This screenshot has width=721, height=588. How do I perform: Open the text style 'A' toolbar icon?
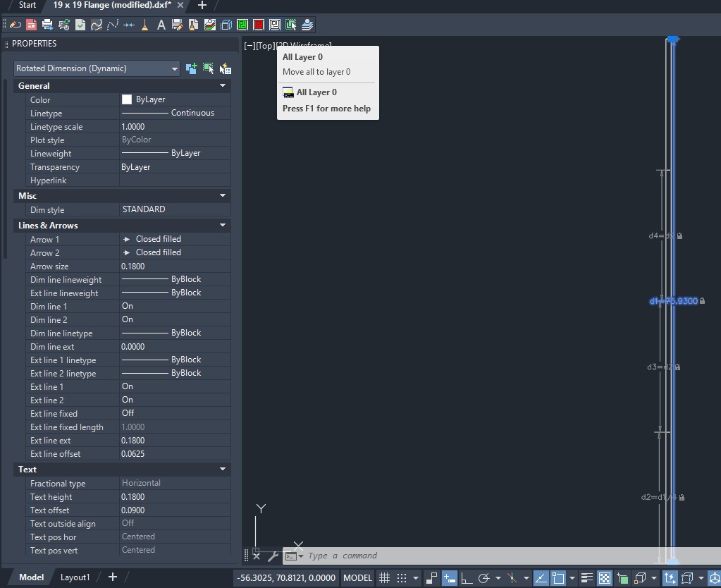click(161, 24)
